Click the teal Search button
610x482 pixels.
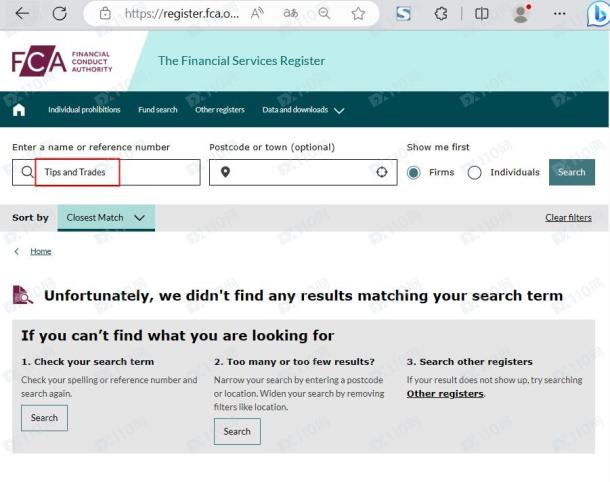(x=571, y=172)
